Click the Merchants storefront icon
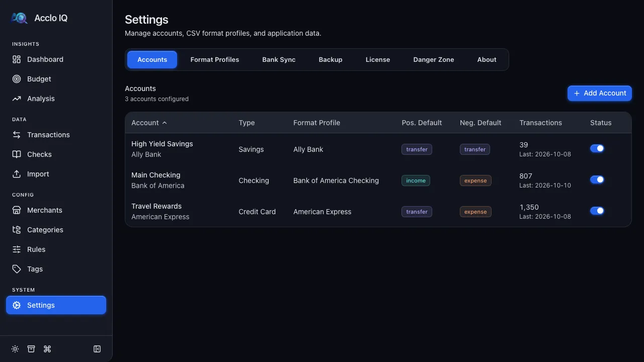Image resolution: width=644 pixels, height=362 pixels. coord(17,210)
